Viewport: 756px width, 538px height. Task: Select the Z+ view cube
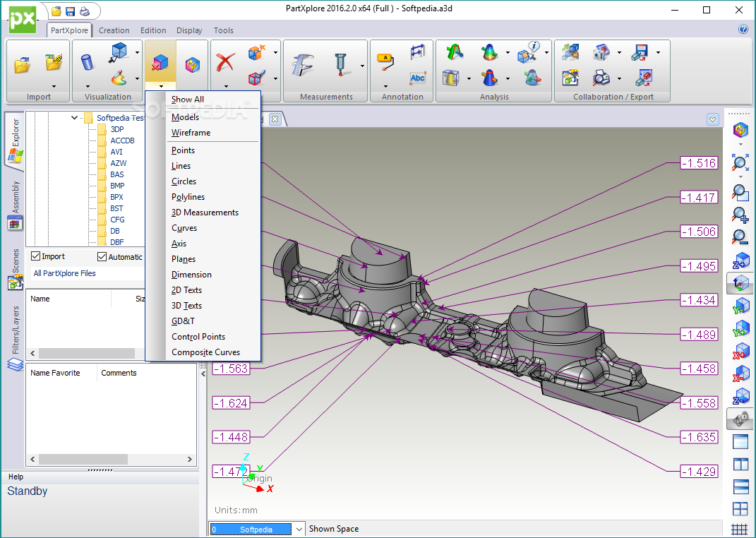[740, 261]
